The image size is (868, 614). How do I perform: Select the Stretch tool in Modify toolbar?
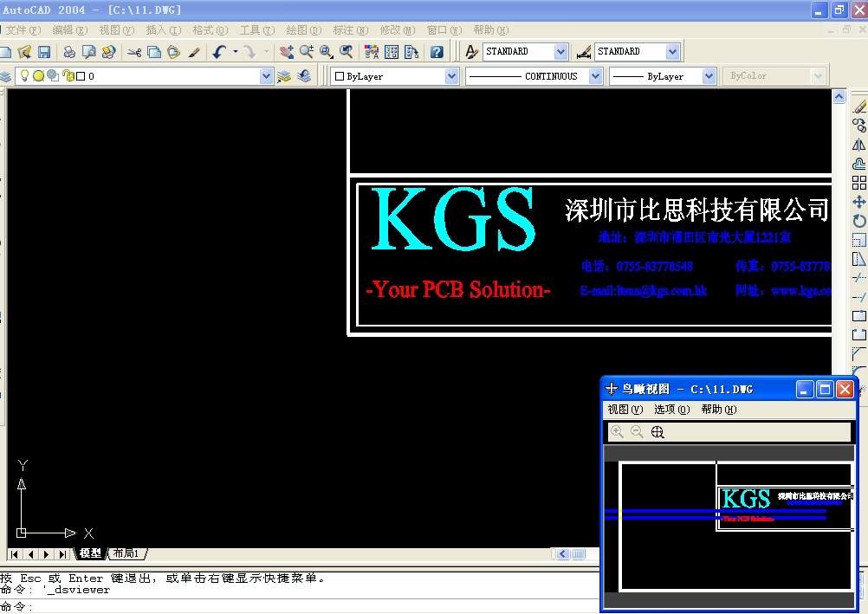[859, 259]
